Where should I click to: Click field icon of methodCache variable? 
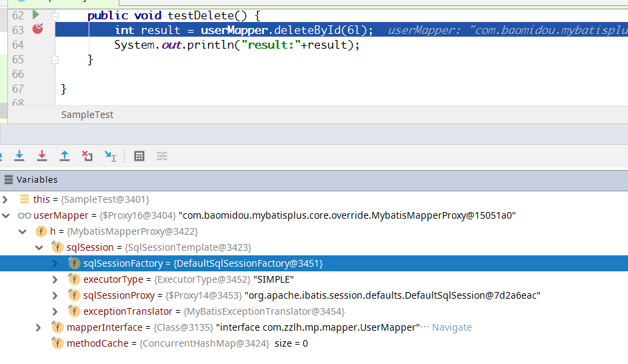point(58,343)
